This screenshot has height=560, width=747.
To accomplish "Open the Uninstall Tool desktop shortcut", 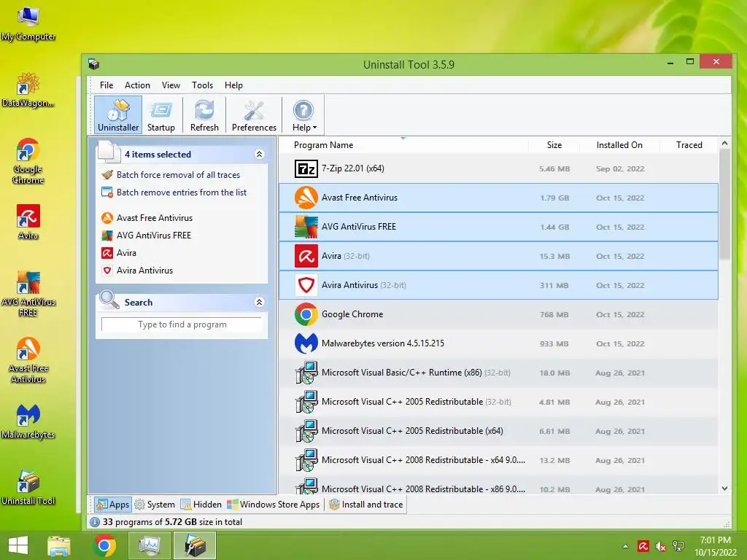I will (x=28, y=487).
